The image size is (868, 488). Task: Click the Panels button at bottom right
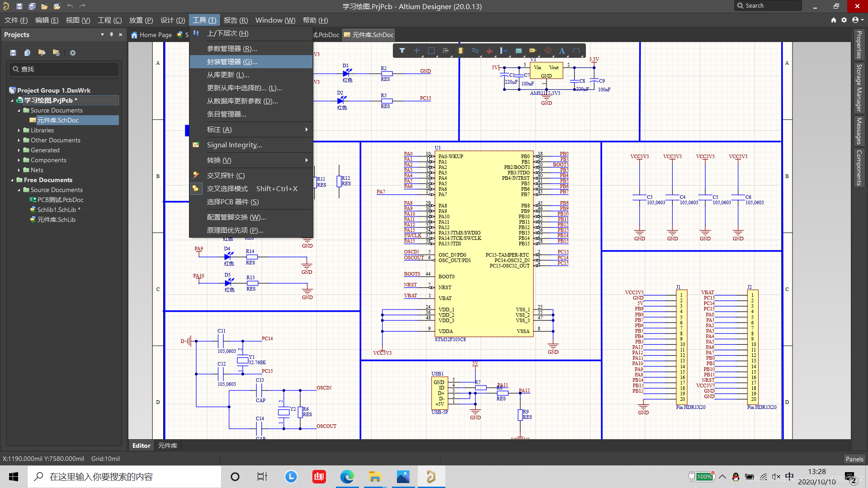(x=854, y=459)
